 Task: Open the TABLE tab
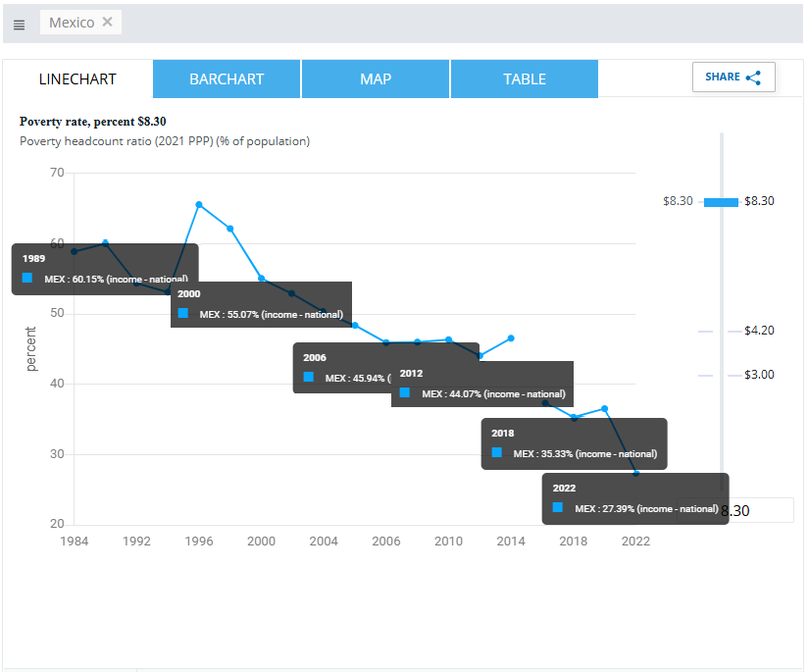coord(525,79)
